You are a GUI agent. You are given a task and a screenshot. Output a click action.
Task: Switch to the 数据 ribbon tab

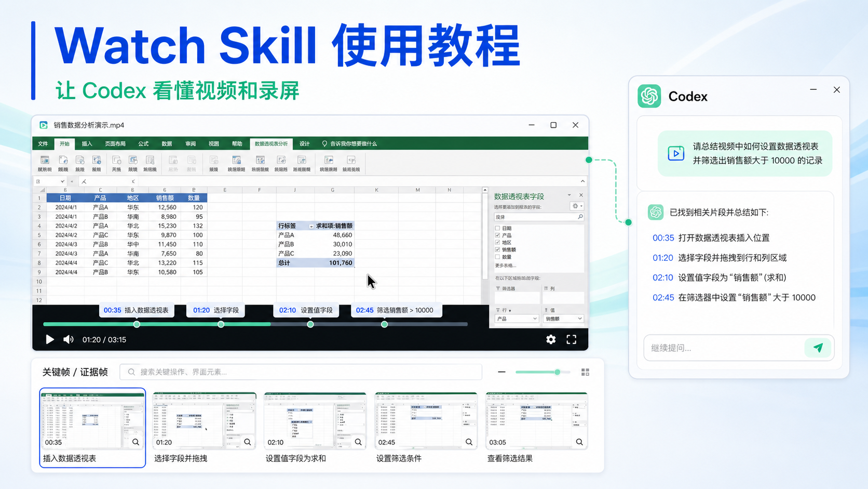coord(167,144)
